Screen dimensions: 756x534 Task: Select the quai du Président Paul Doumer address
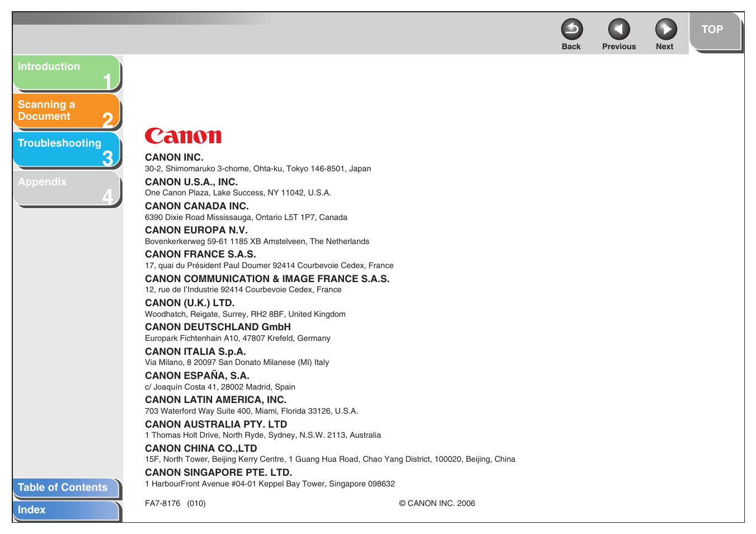click(x=269, y=265)
